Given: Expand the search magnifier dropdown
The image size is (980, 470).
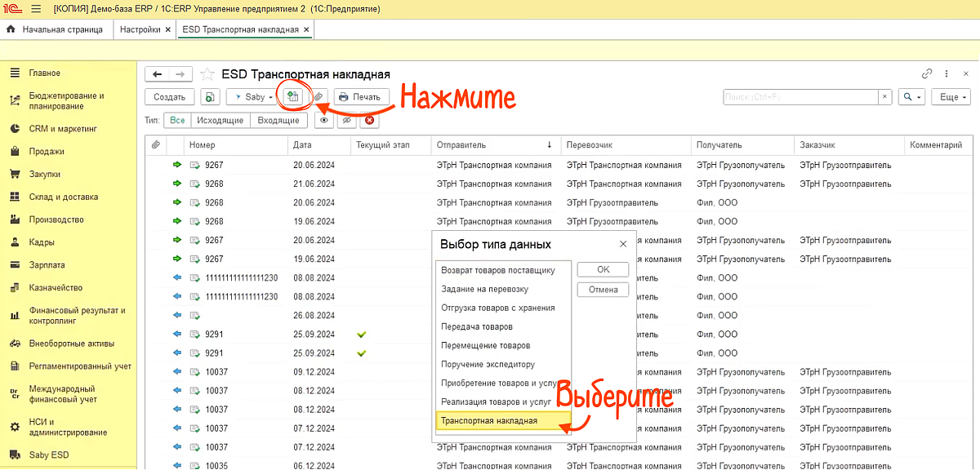Looking at the screenshot, I should (x=911, y=97).
